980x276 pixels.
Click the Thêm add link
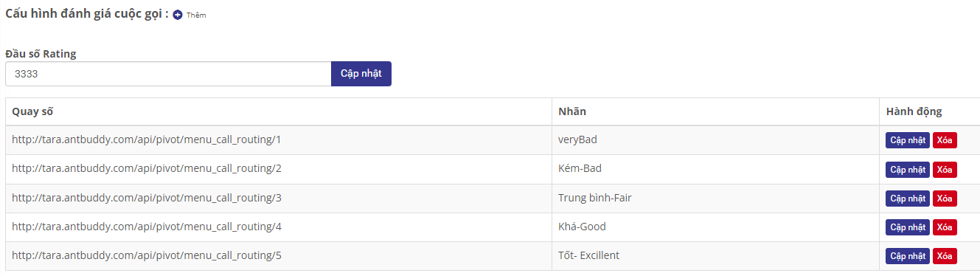[x=196, y=15]
